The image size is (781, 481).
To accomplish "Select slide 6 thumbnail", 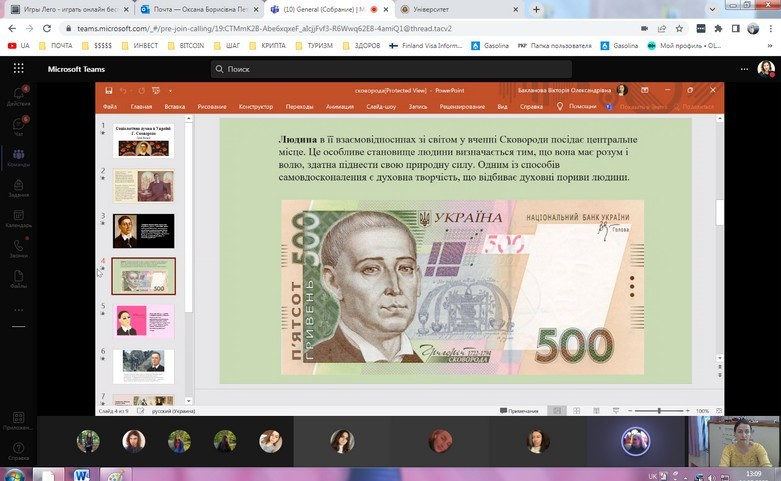I will 143,366.
